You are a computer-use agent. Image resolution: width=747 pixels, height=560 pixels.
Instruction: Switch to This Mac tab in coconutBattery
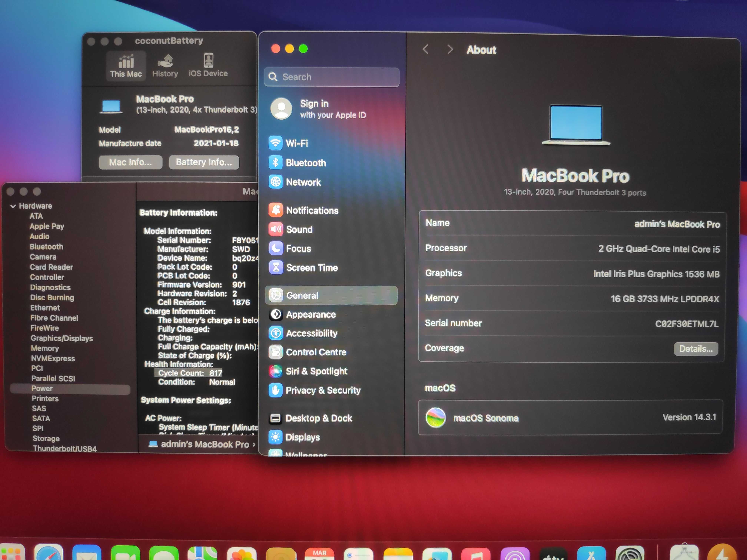coord(126,66)
